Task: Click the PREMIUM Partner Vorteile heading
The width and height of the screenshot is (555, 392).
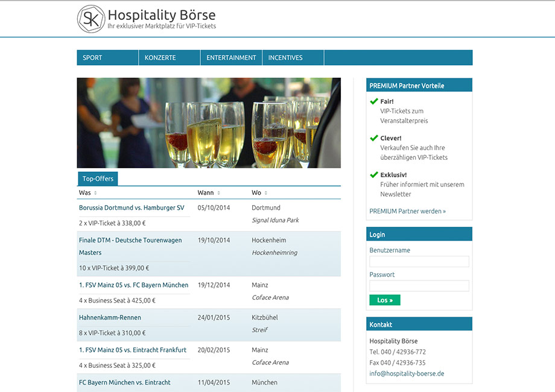Action: coord(407,86)
